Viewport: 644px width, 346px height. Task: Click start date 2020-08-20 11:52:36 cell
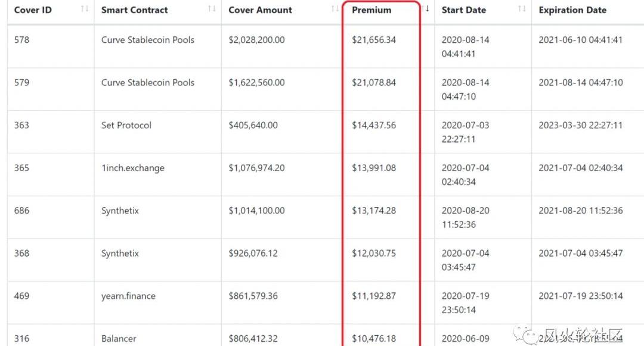point(466,217)
